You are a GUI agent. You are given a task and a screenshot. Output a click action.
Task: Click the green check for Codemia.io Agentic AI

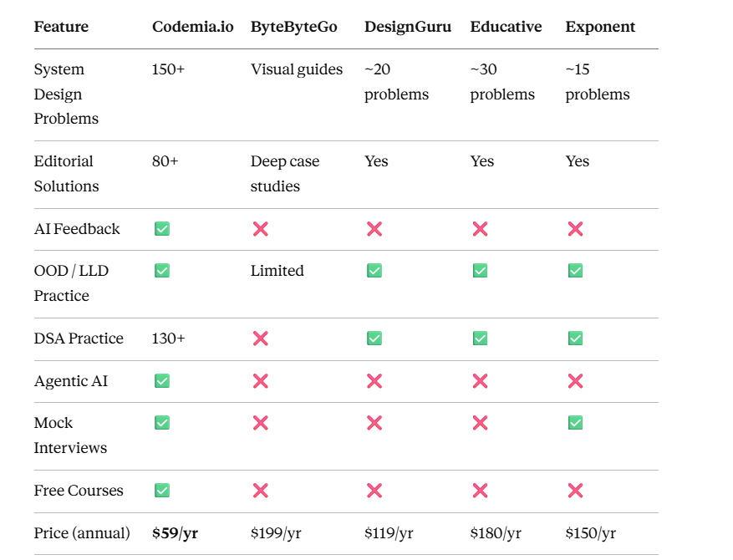pos(162,381)
